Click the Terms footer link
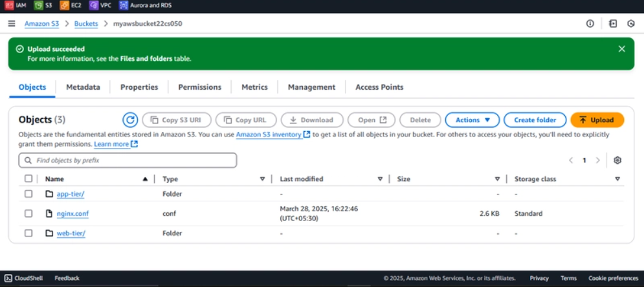Screen dimensions: 644x287 coord(568,278)
